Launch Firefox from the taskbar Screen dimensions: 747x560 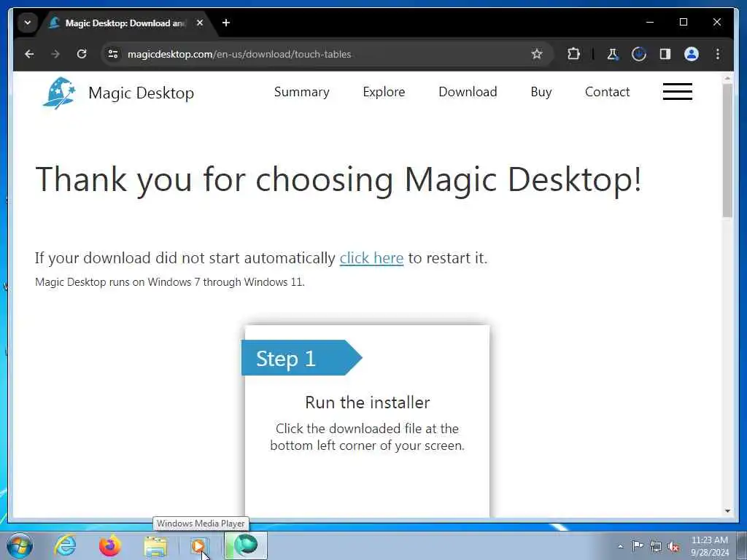(x=110, y=545)
